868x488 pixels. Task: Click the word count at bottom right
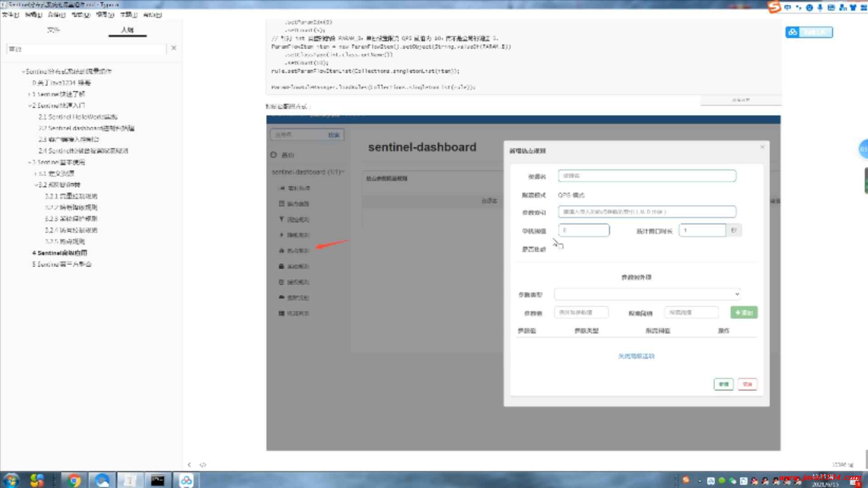tap(843, 465)
